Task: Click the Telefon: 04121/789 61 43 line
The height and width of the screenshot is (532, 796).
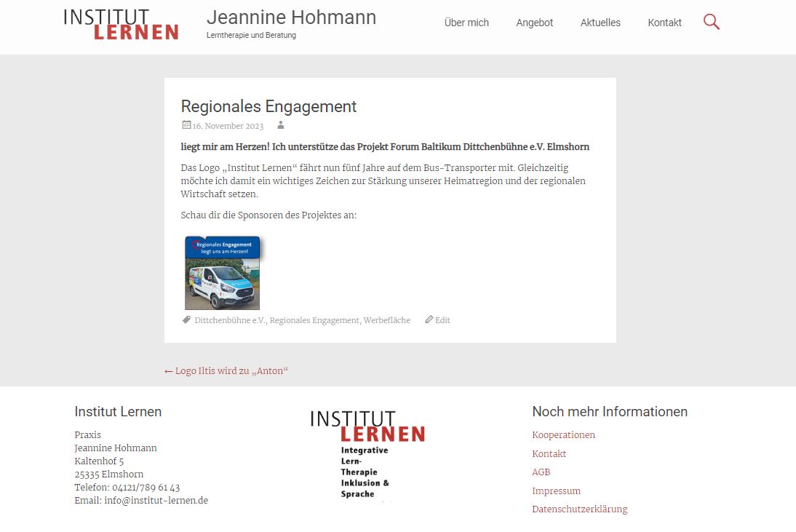Action: tap(127, 488)
